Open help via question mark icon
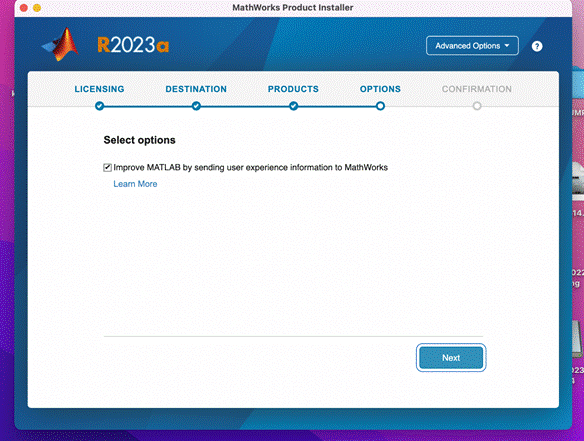 coord(537,46)
